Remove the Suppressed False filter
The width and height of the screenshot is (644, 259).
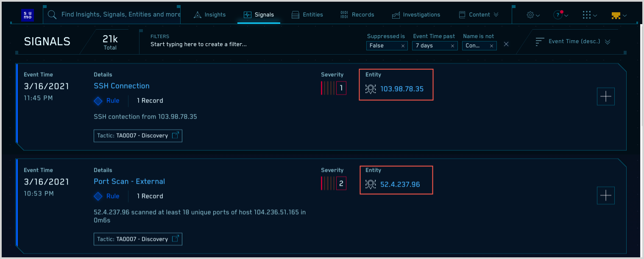403,46
